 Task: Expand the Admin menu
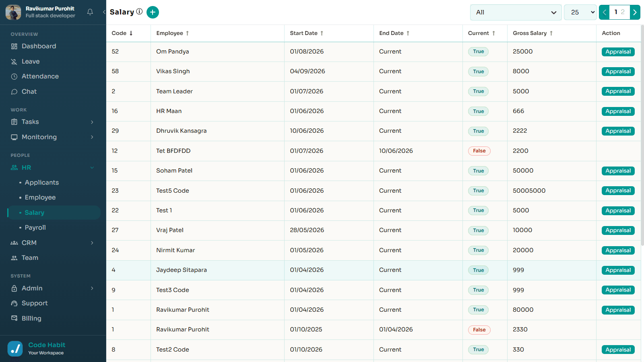[53, 288]
